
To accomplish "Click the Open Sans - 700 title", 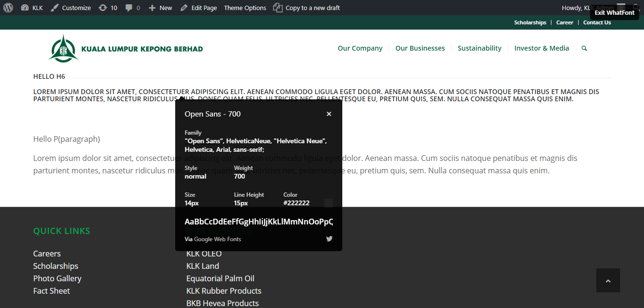I will point(212,114).
